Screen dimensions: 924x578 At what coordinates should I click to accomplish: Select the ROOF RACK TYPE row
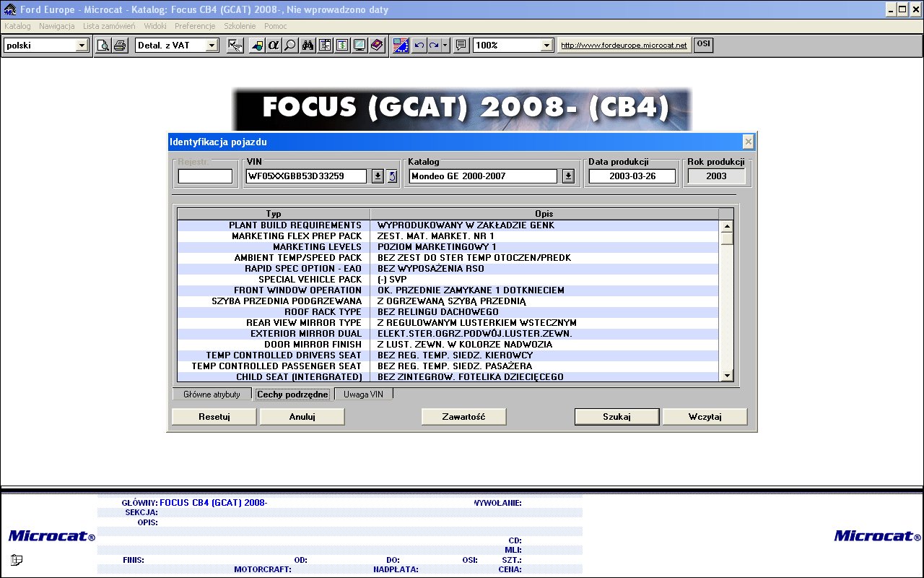(x=448, y=312)
